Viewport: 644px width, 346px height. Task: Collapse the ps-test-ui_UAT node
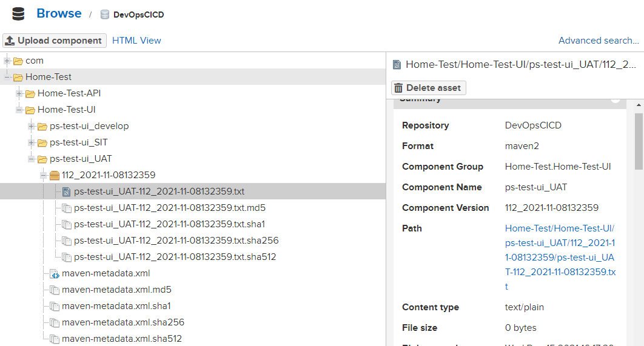31,159
